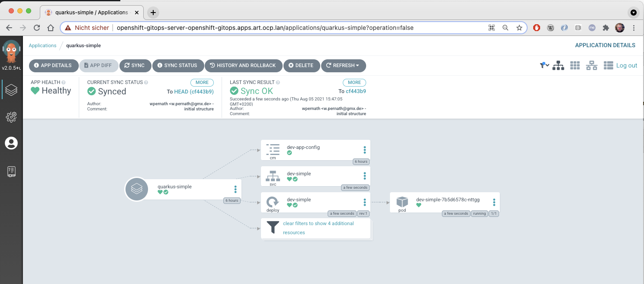Open the resource filter funnel dropdown
The height and width of the screenshot is (284, 644).
click(x=544, y=65)
